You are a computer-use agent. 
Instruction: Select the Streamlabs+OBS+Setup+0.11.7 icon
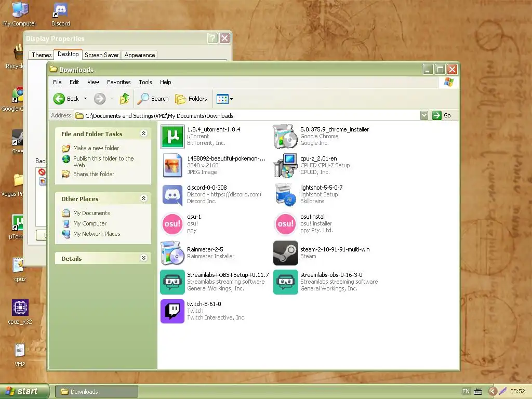coord(172,282)
